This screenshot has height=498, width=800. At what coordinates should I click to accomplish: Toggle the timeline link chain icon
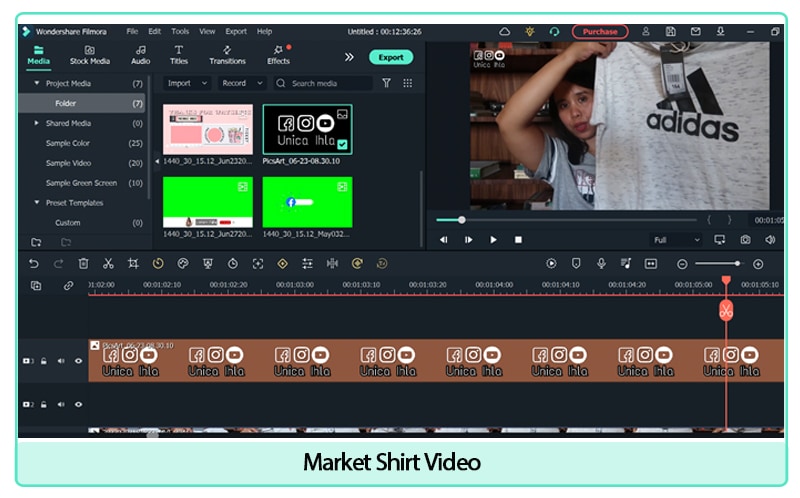[68, 286]
